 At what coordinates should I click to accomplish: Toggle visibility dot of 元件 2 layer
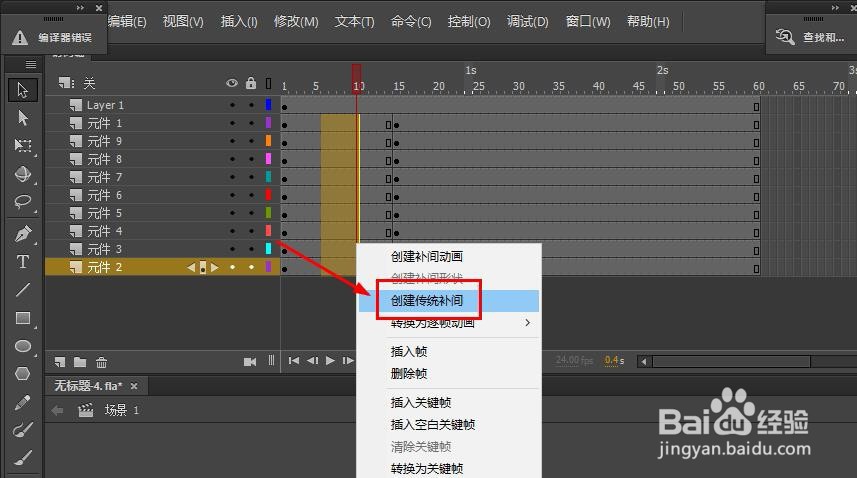click(x=232, y=267)
